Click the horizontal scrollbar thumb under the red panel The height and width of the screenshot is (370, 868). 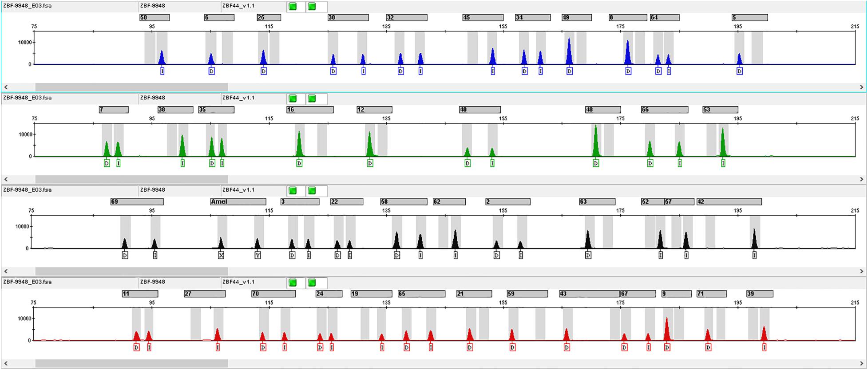pyautogui.click(x=131, y=363)
